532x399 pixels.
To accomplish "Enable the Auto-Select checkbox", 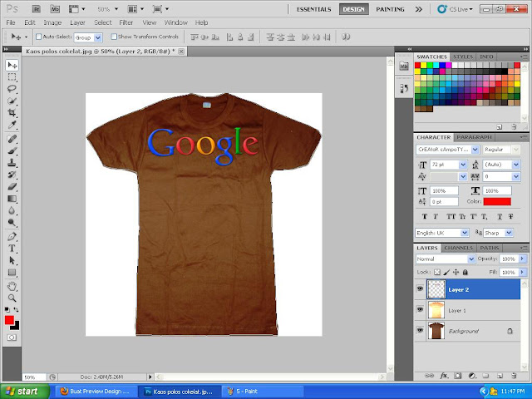I will [x=39, y=37].
